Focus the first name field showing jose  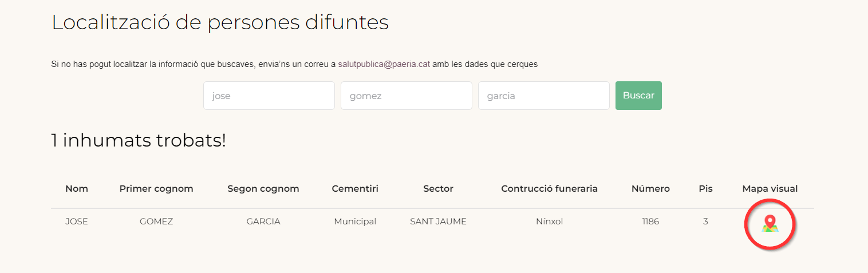click(x=269, y=96)
